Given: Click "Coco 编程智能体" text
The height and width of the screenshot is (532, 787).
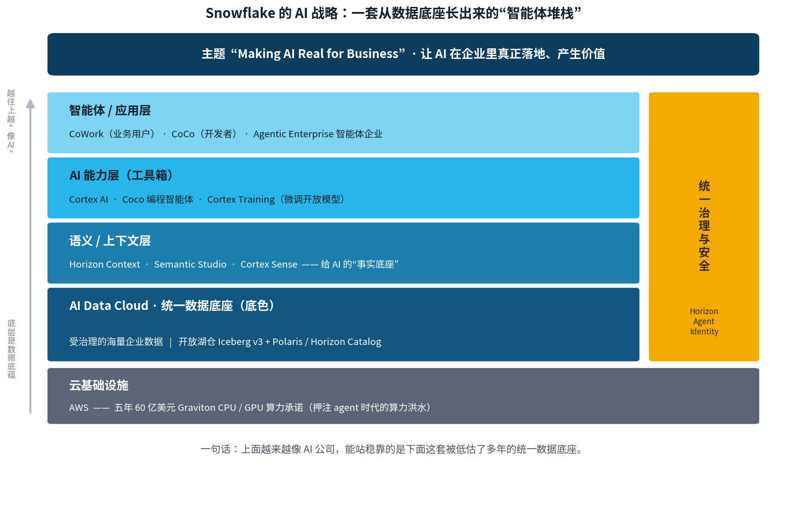Looking at the screenshot, I should click(158, 199).
